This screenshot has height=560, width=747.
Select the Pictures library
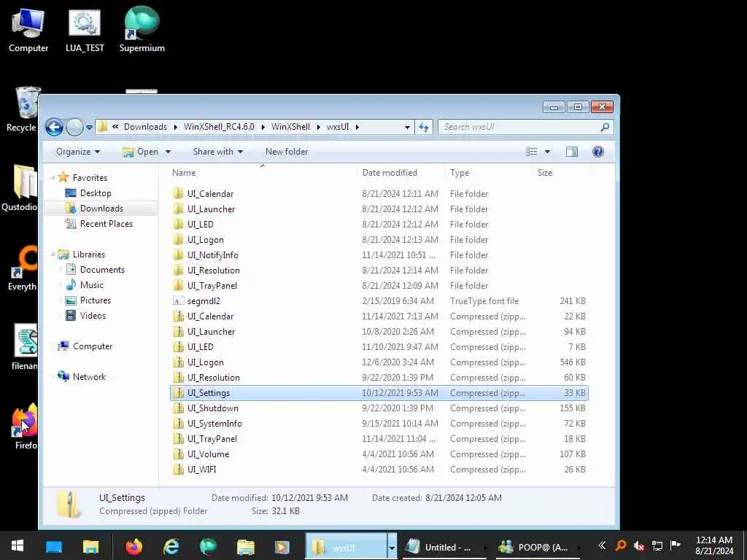(96, 300)
